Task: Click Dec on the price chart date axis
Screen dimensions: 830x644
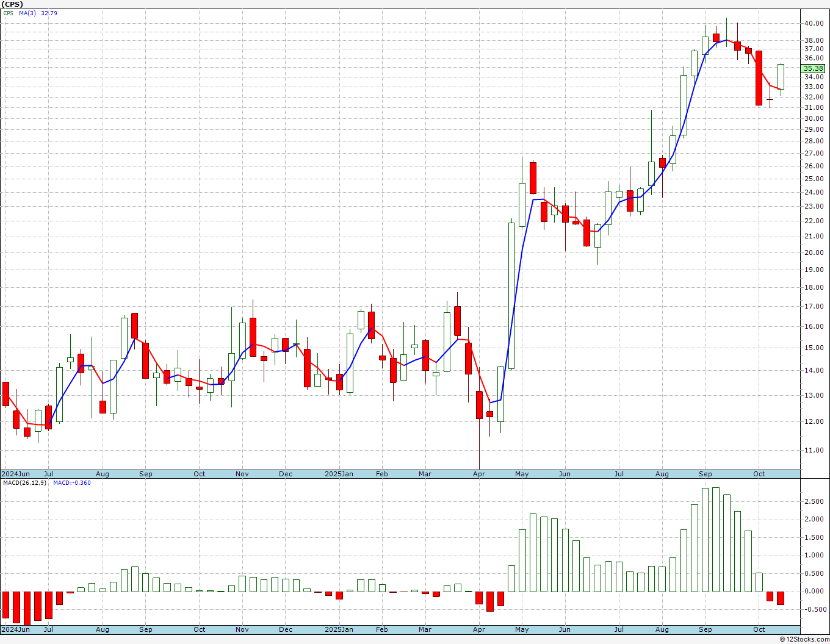Action: pos(286,474)
